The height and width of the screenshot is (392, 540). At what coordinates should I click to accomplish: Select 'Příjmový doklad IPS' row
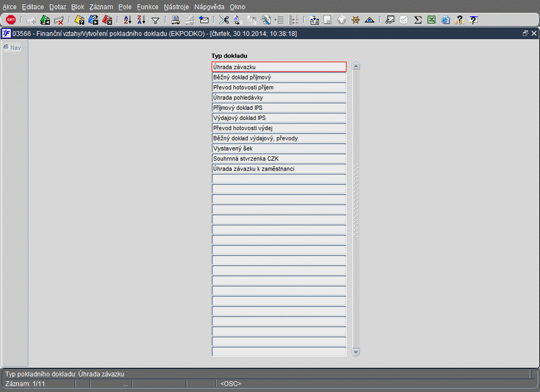(x=279, y=107)
